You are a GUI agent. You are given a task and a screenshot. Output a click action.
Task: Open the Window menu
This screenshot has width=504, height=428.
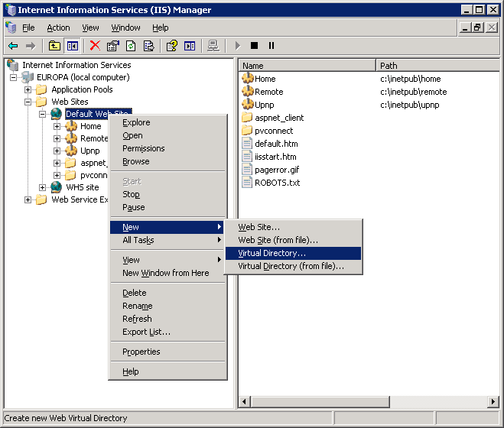[125, 28]
